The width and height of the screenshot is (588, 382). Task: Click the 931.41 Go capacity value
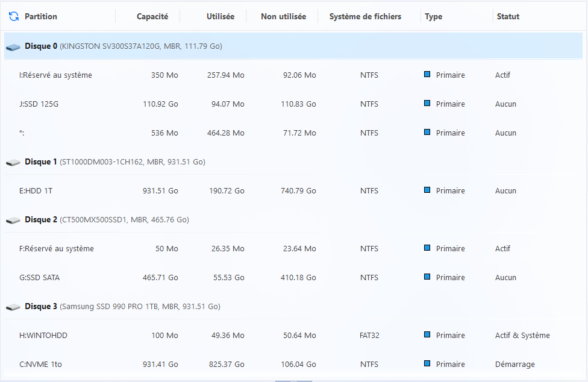[160, 365]
